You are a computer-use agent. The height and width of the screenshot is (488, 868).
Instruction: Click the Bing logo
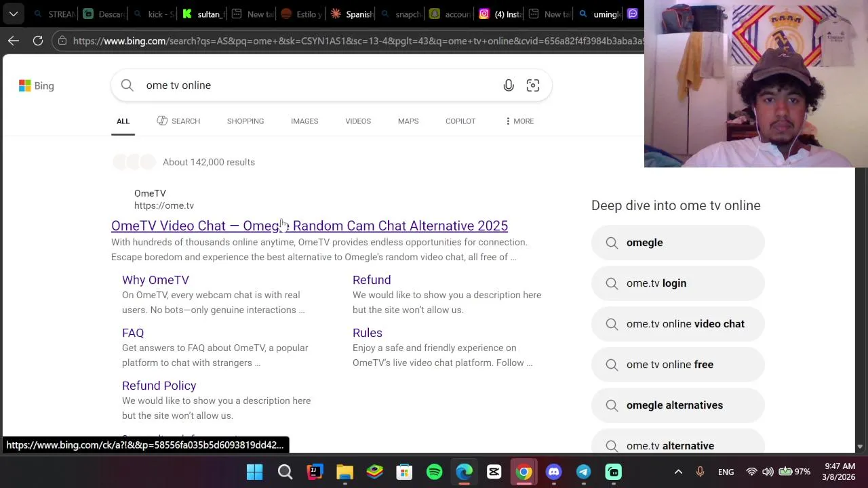pyautogui.click(x=37, y=85)
